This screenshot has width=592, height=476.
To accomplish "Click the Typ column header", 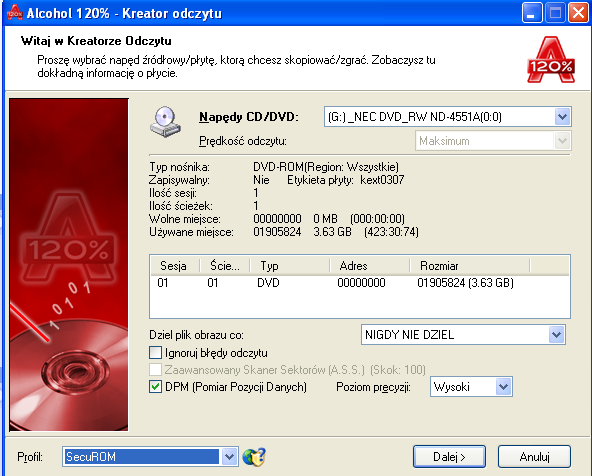I will click(290, 266).
